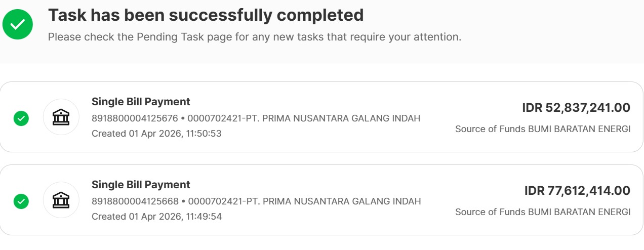Select the green check beside payment 8918800004125668

point(21,201)
